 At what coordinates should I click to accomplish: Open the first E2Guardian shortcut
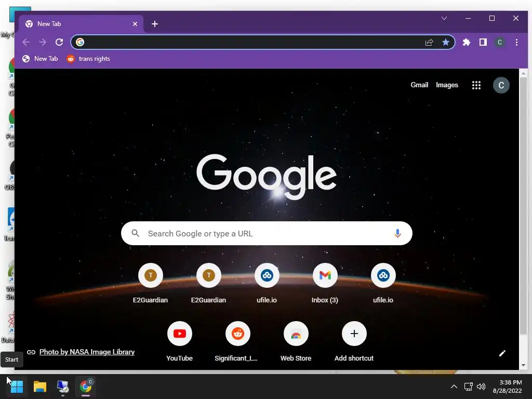(150, 283)
